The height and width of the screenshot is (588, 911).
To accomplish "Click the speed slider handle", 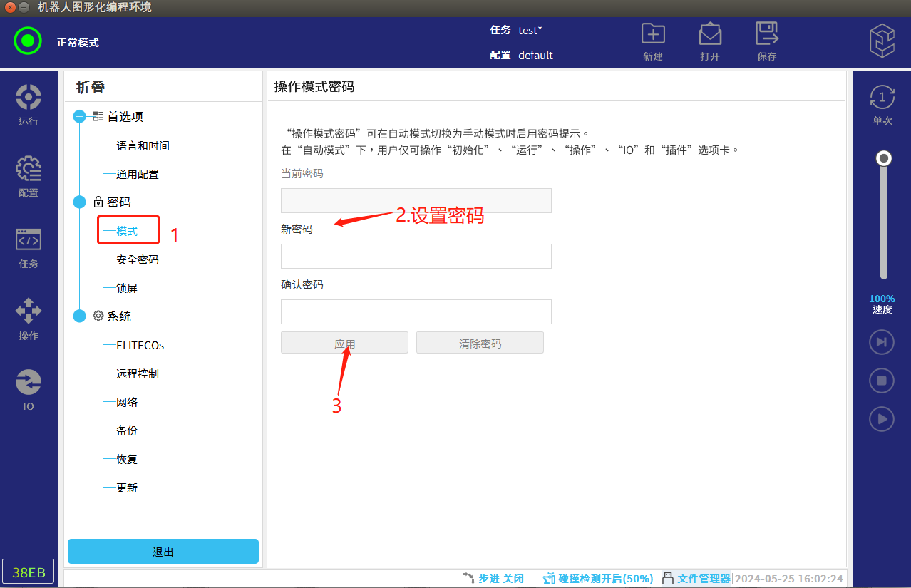I will 884,158.
